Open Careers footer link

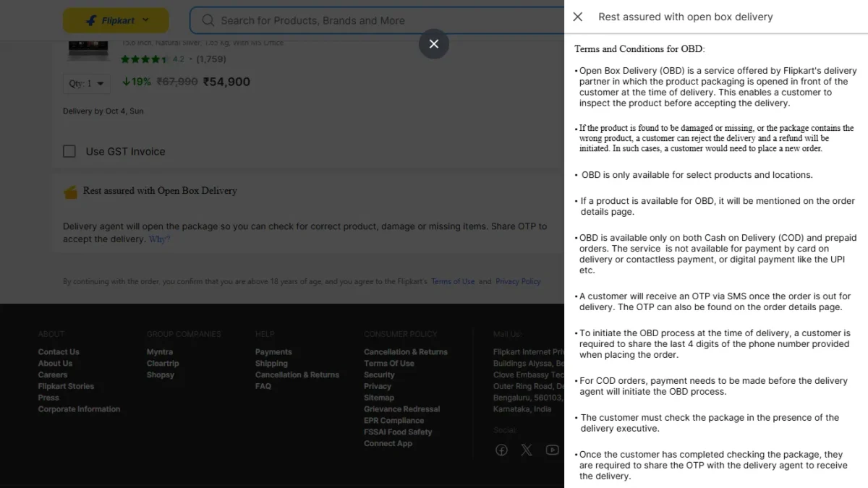(x=53, y=374)
